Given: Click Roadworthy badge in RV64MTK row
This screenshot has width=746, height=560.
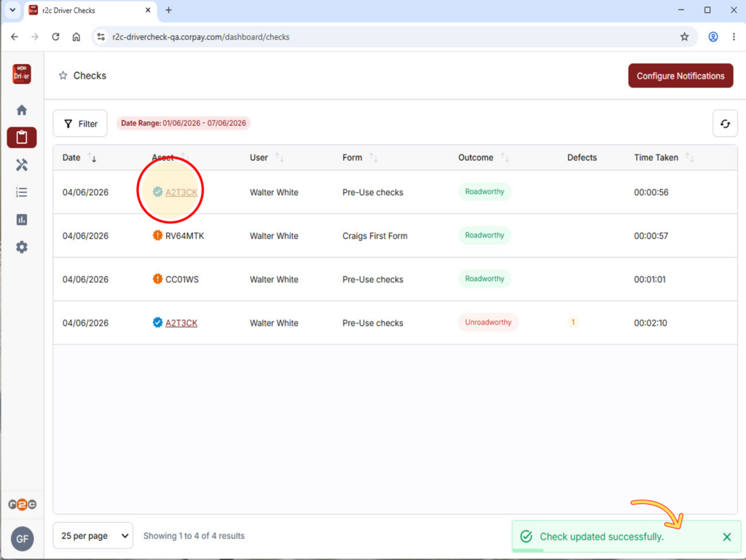Looking at the screenshot, I should tap(484, 235).
